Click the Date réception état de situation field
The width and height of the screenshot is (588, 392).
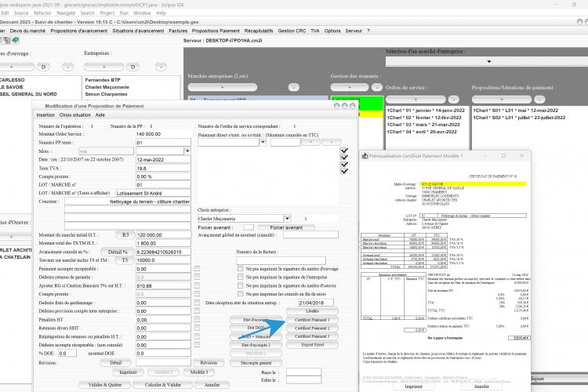point(316,303)
